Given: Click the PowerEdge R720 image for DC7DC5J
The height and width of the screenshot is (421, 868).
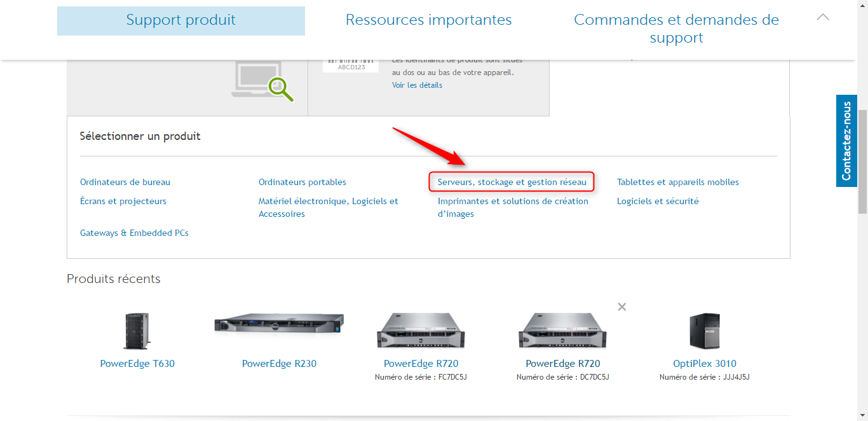Looking at the screenshot, I should click(x=562, y=331).
